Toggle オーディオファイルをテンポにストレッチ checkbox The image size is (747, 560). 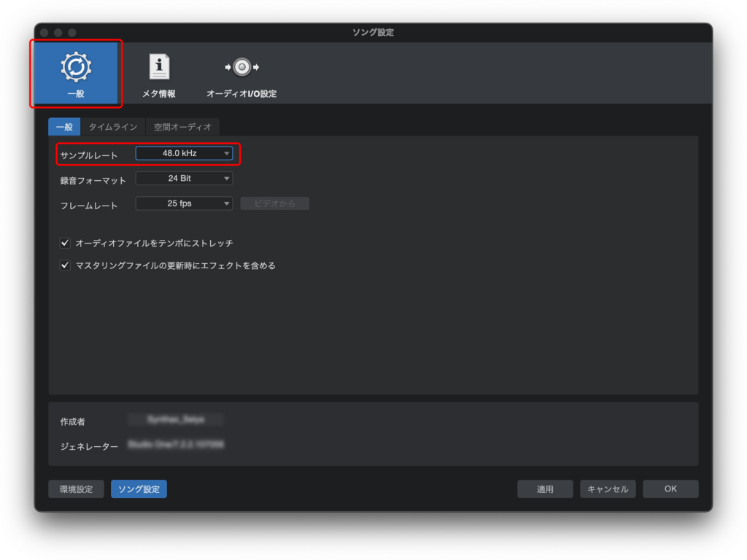click(65, 243)
